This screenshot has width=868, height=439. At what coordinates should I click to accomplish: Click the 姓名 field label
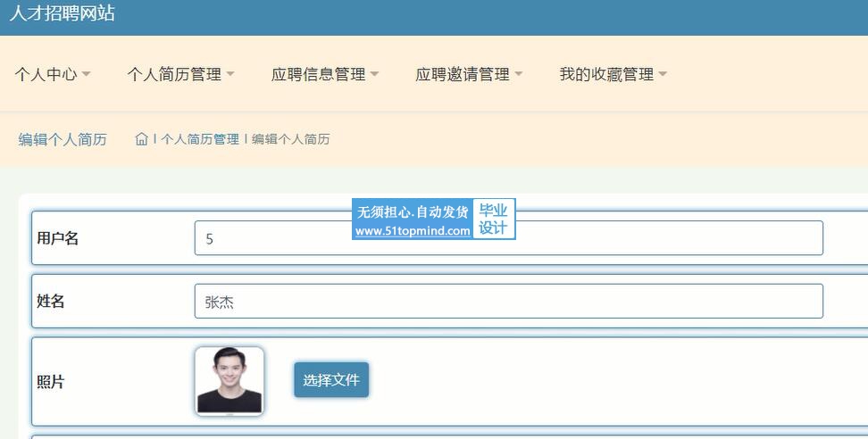coord(50,302)
